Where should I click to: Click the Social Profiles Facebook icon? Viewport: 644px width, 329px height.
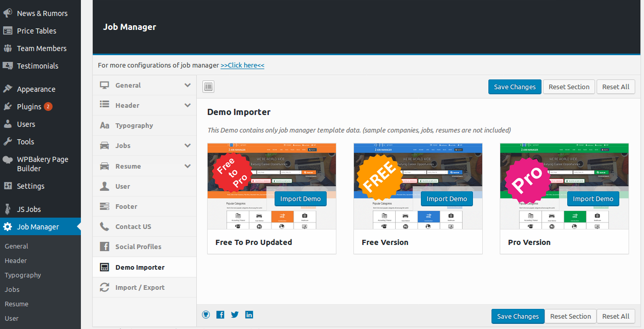105,246
